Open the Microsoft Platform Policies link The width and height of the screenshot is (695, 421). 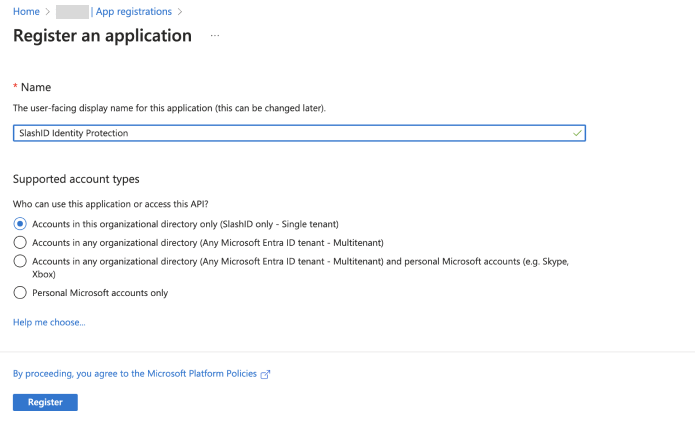coord(135,374)
